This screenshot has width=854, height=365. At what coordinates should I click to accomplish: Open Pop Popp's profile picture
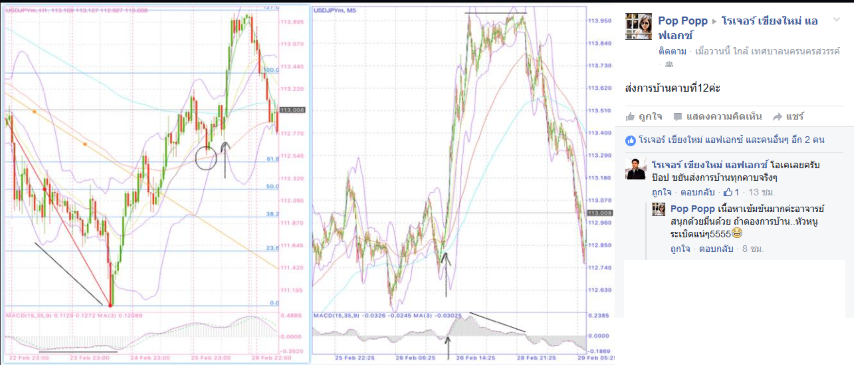(638, 27)
